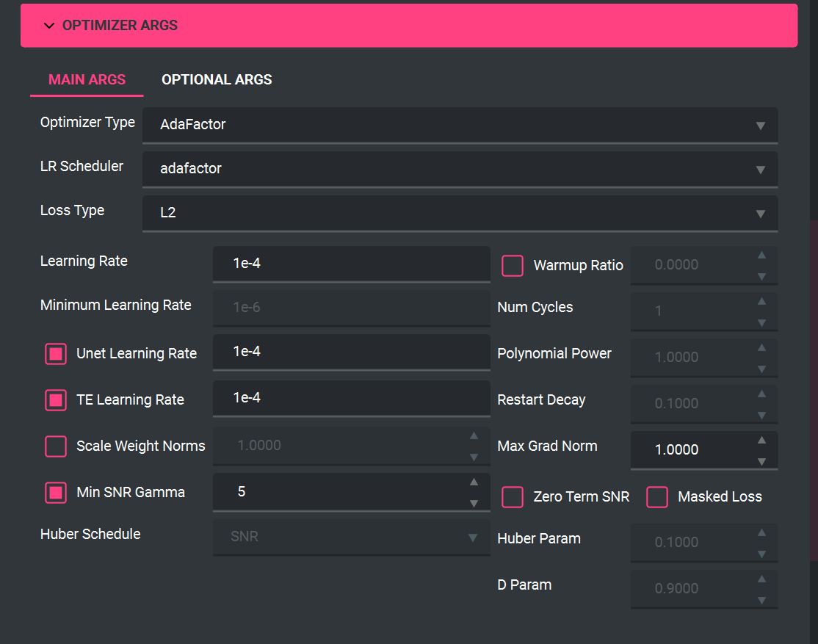The height and width of the screenshot is (644, 818).
Task: Enable the Zero Term SNR checkbox
Action: [513, 497]
